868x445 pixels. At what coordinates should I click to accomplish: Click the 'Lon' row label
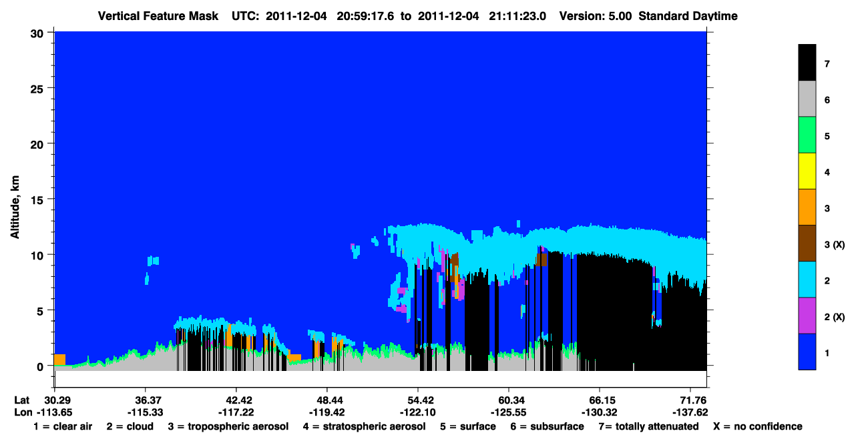22,412
